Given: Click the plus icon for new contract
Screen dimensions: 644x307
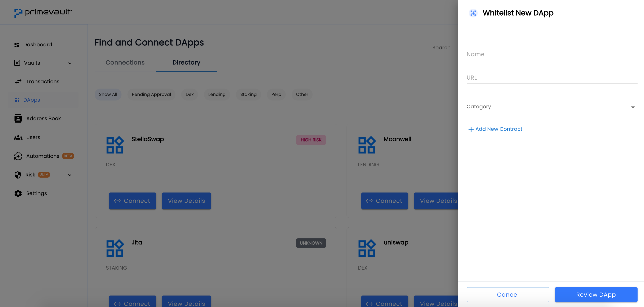Looking at the screenshot, I should [471, 129].
